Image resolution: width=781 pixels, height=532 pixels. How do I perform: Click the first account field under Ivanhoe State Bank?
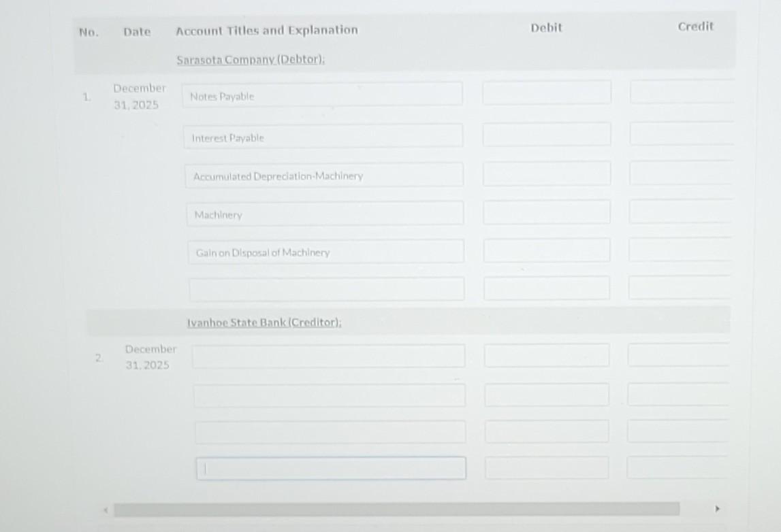[330, 354]
